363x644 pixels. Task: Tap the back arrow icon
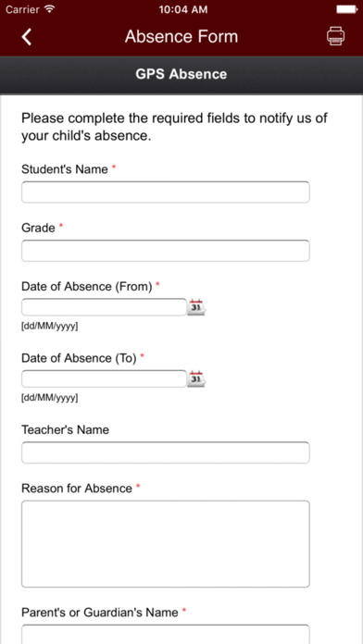pyautogui.click(x=27, y=37)
